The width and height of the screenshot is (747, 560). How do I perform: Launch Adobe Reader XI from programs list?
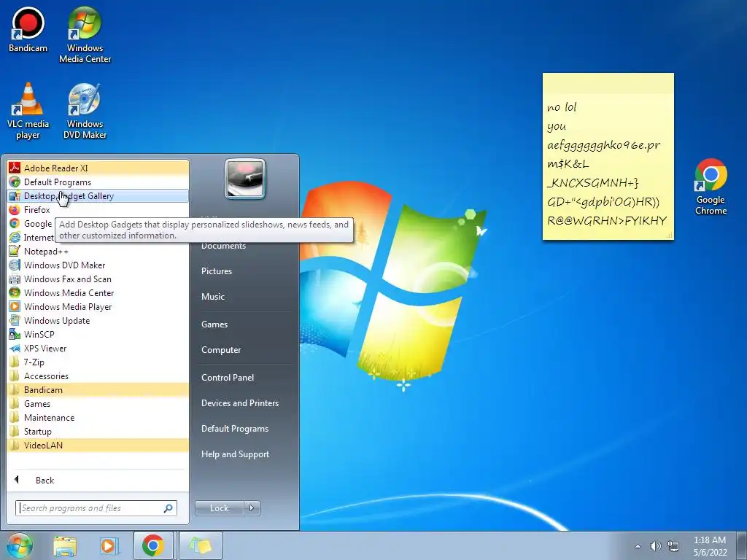pyautogui.click(x=98, y=168)
